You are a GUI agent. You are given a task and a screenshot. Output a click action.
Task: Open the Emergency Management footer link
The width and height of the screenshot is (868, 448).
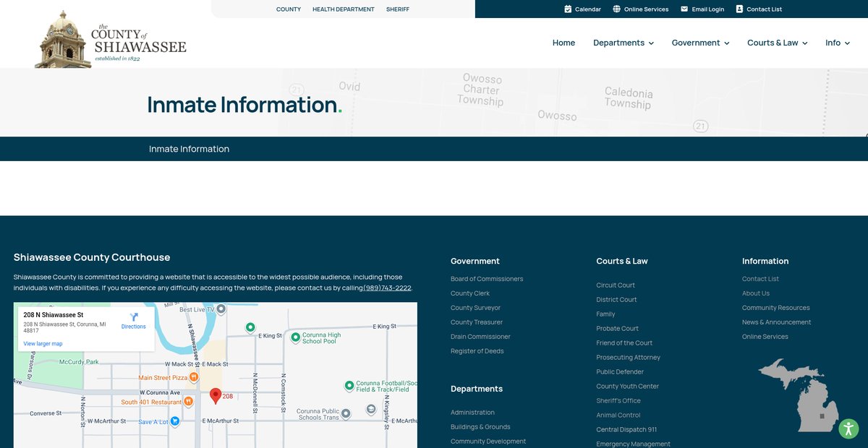(x=634, y=444)
